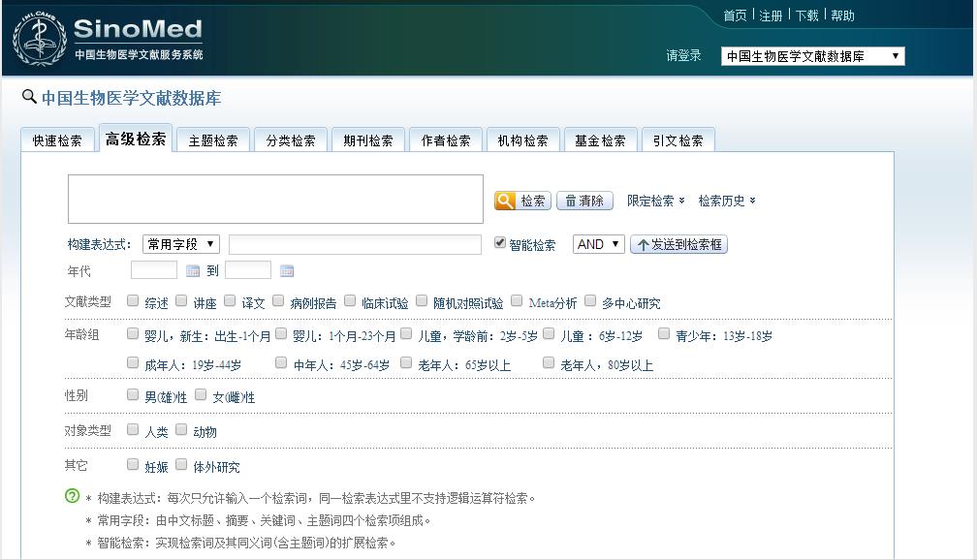The height and width of the screenshot is (560, 977).
Task: Open the end year calendar picker icon
Action: click(287, 271)
